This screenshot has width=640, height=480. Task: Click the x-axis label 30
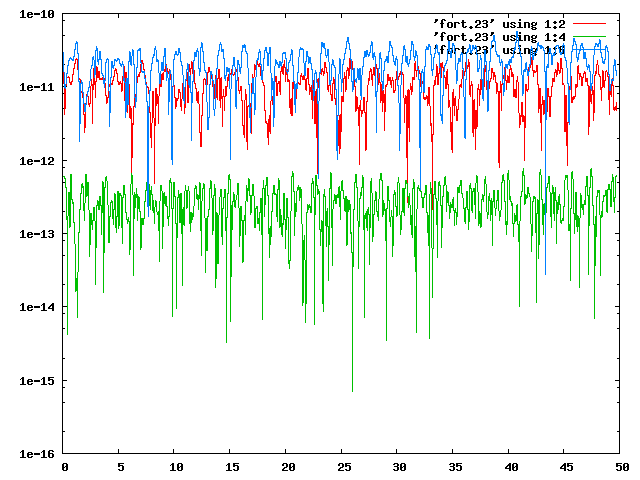click(x=400, y=467)
